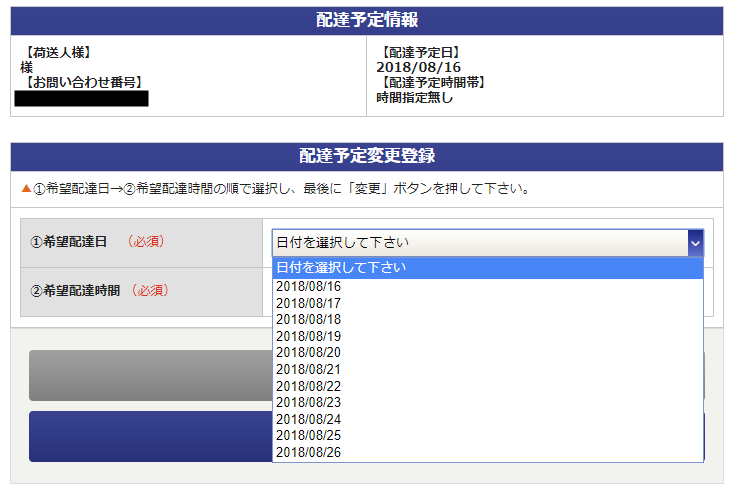Click the blacked-out inquiry number
This screenshot has width=734, height=496.
pyautogui.click(x=81, y=98)
